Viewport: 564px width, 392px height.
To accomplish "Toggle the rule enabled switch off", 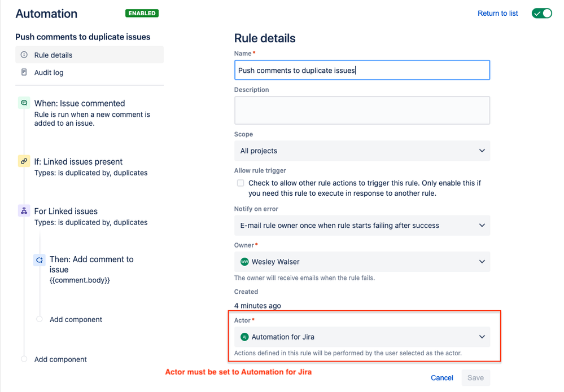I will point(541,14).
